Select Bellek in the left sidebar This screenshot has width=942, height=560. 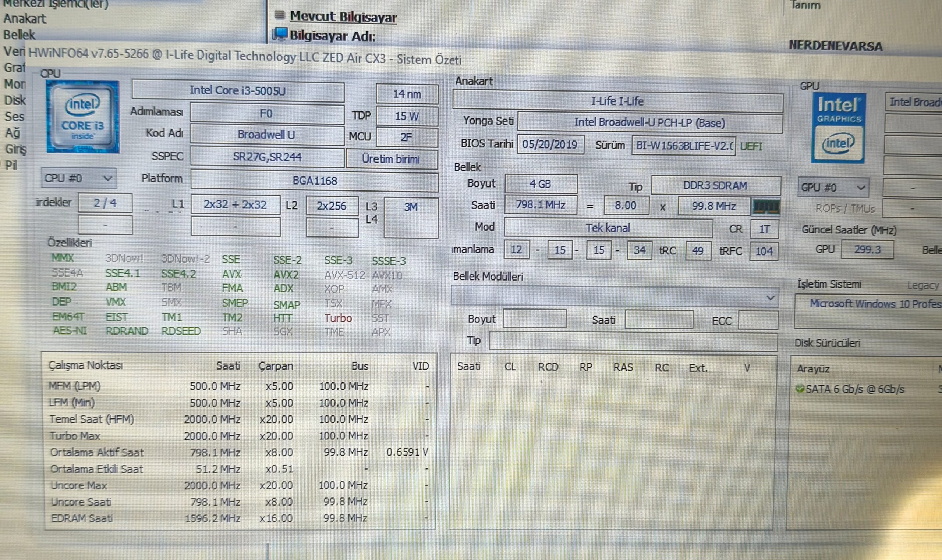click(19, 35)
